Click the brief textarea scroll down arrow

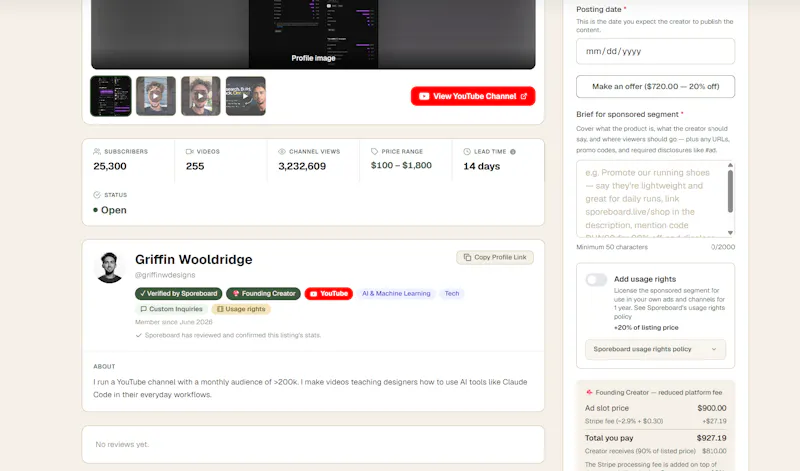(x=730, y=233)
